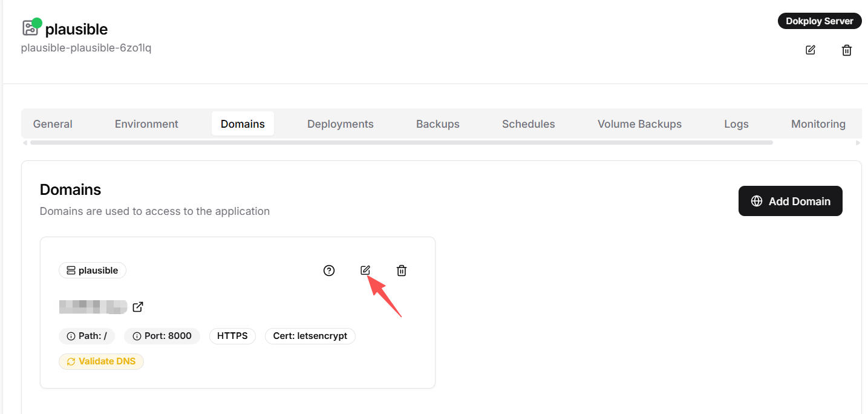Select the Backups tab

(x=437, y=124)
